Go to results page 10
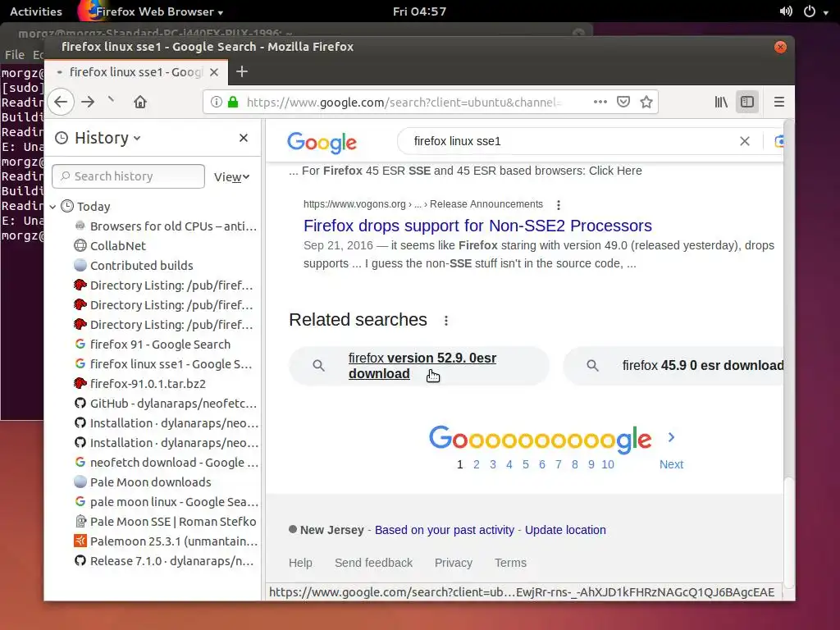 pyautogui.click(x=608, y=464)
